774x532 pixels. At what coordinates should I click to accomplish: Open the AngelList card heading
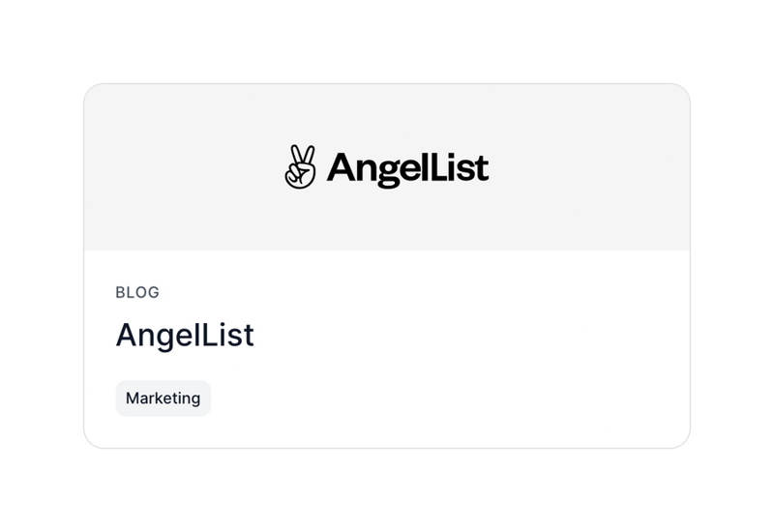(x=185, y=335)
